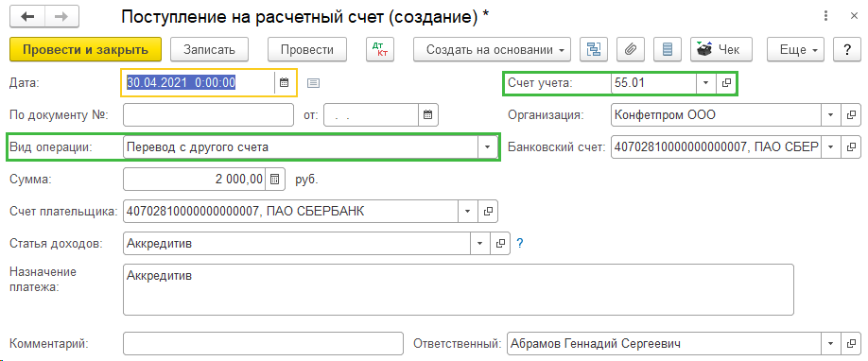Image resolution: width=868 pixels, height=361 pixels.
Task: Click the Вид операции field text
Action: tap(301, 147)
